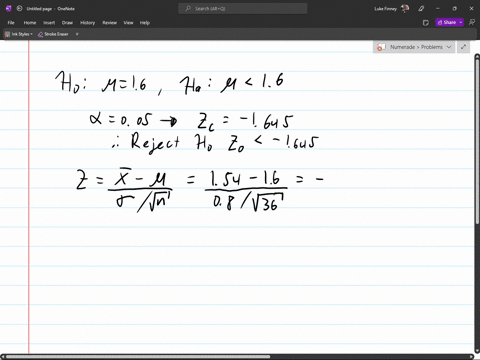Expand the Share dropdown arrow

(x=461, y=22)
